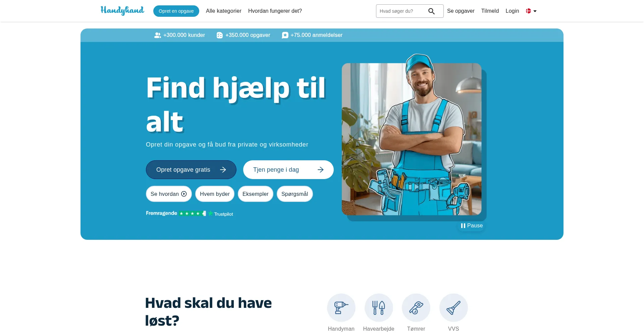This screenshot has height=333, width=644.
Task: Click the +75.000 anmeldelser star icon
Action: tap(285, 35)
